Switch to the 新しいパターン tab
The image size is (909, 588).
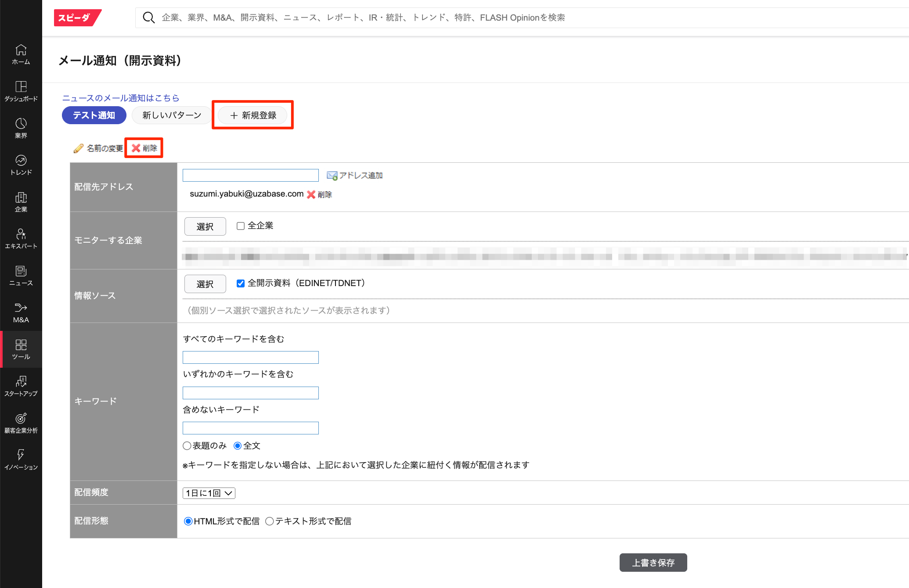pos(171,115)
